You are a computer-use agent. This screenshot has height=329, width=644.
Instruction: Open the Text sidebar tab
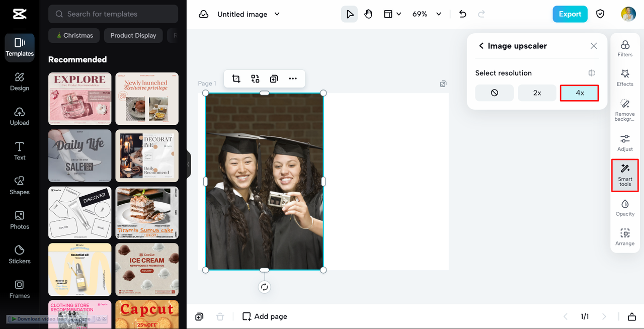click(20, 151)
